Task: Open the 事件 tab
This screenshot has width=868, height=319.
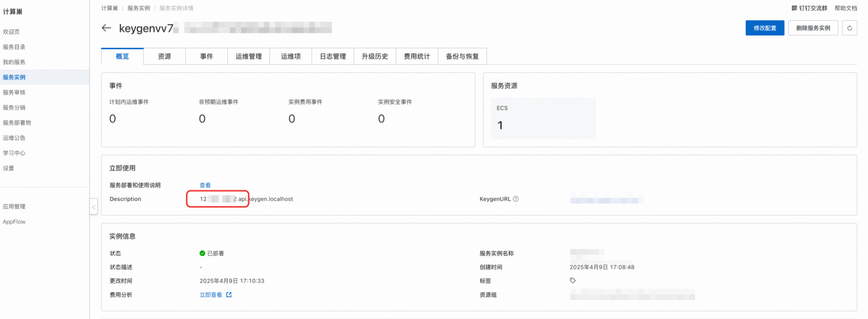Action: click(x=207, y=56)
